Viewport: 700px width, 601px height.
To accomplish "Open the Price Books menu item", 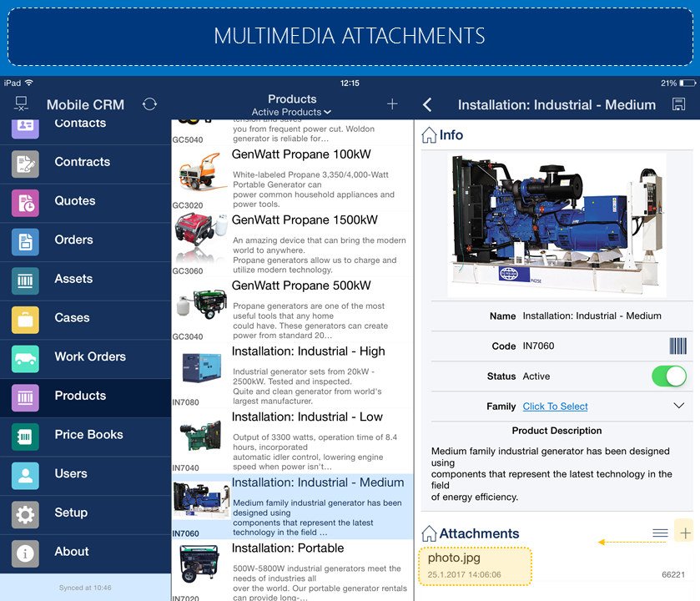I will (88, 435).
